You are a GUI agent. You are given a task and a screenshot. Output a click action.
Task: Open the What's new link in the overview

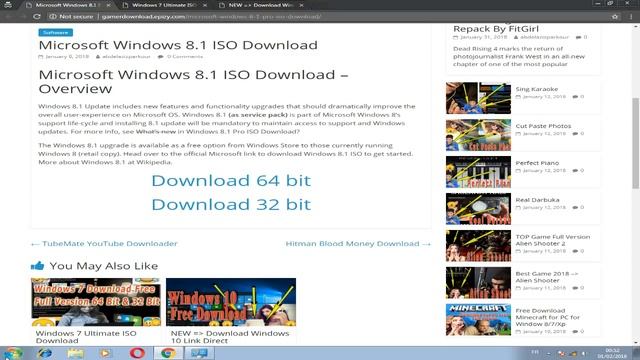tap(156, 131)
